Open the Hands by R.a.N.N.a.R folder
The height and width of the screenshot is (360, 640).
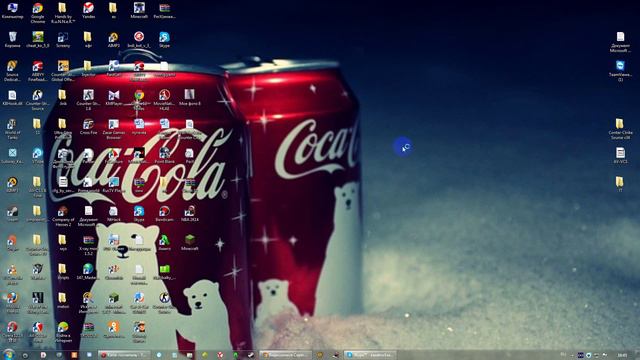62,13
